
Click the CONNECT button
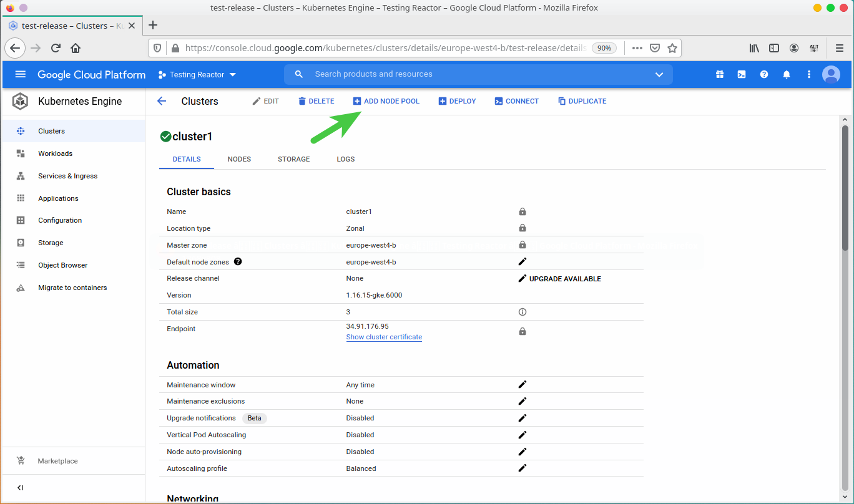click(517, 101)
